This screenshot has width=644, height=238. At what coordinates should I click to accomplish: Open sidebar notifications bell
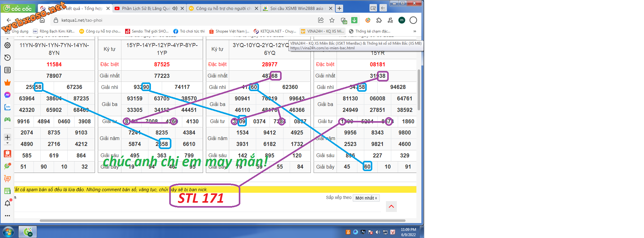tap(7, 203)
